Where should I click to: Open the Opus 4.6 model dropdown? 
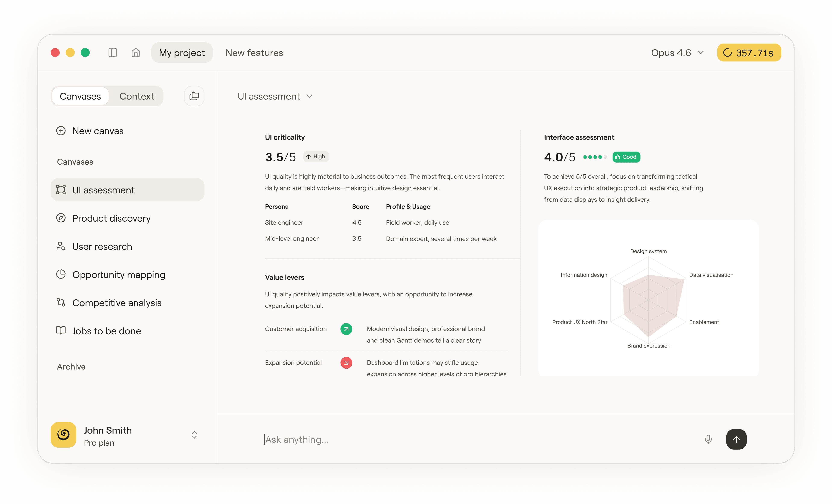click(x=677, y=53)
